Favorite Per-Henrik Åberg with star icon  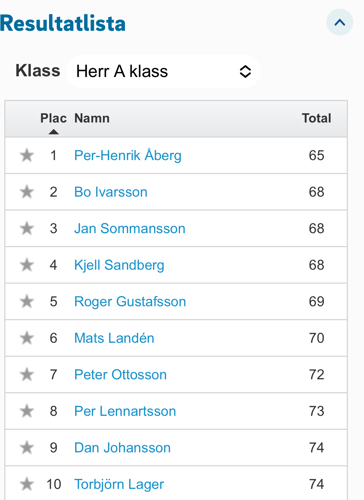(x=27, y=155)
